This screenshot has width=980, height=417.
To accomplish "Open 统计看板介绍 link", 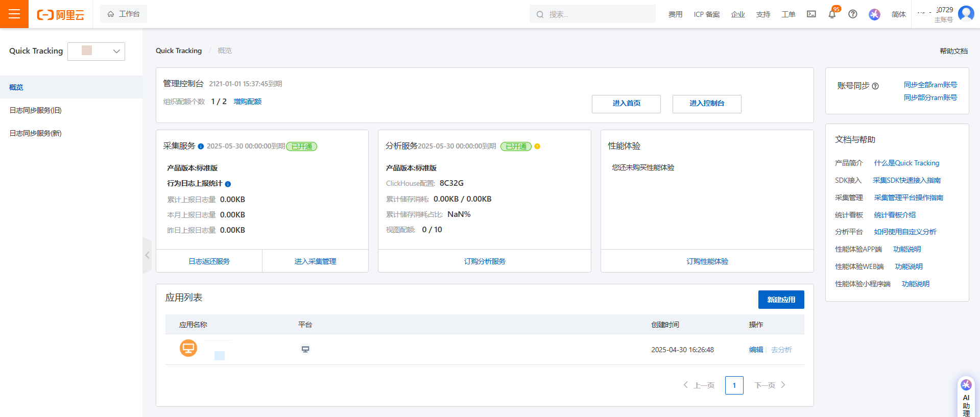I will click(x=895, y=215).
